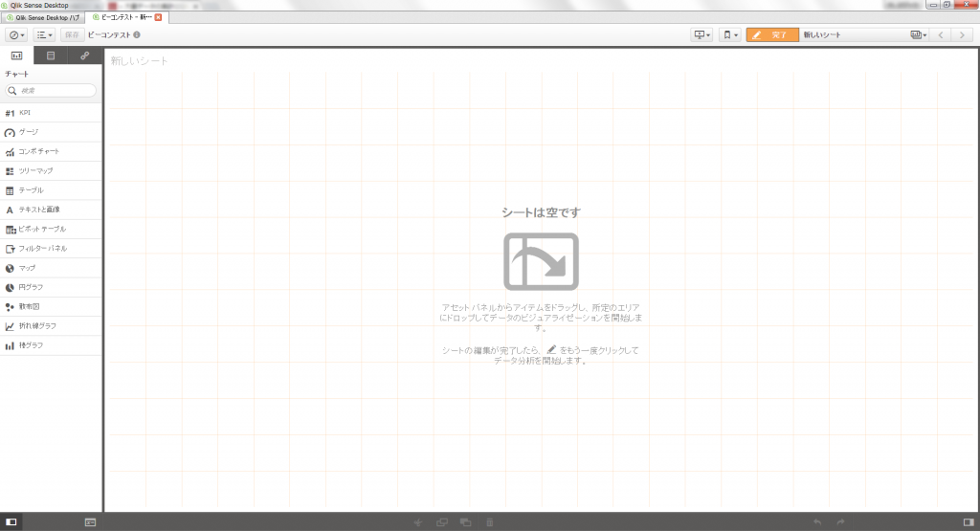The width and height of the screenshot is (980, 531).
Task: Switch to master items panel tab
Action: click(x=84, y=55)
